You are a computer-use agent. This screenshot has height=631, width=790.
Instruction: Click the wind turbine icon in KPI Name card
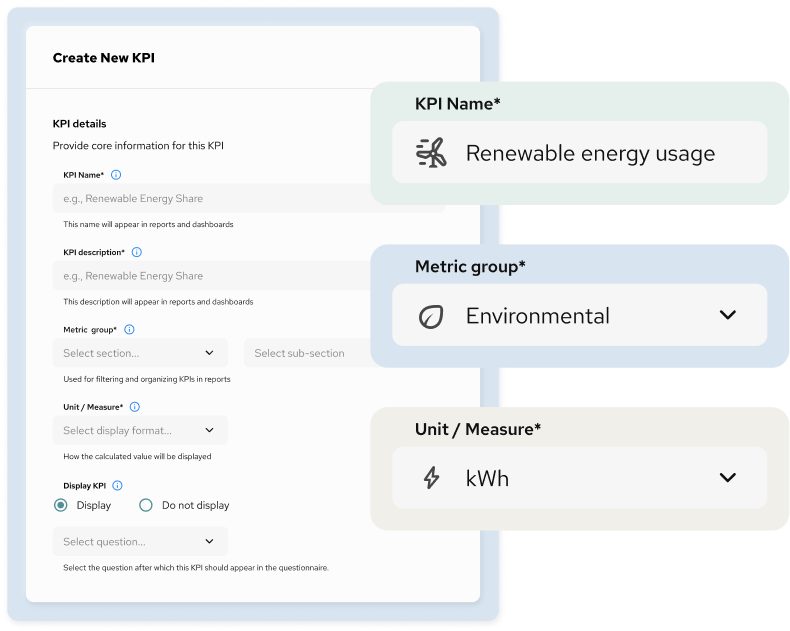(x=430, y=153)
